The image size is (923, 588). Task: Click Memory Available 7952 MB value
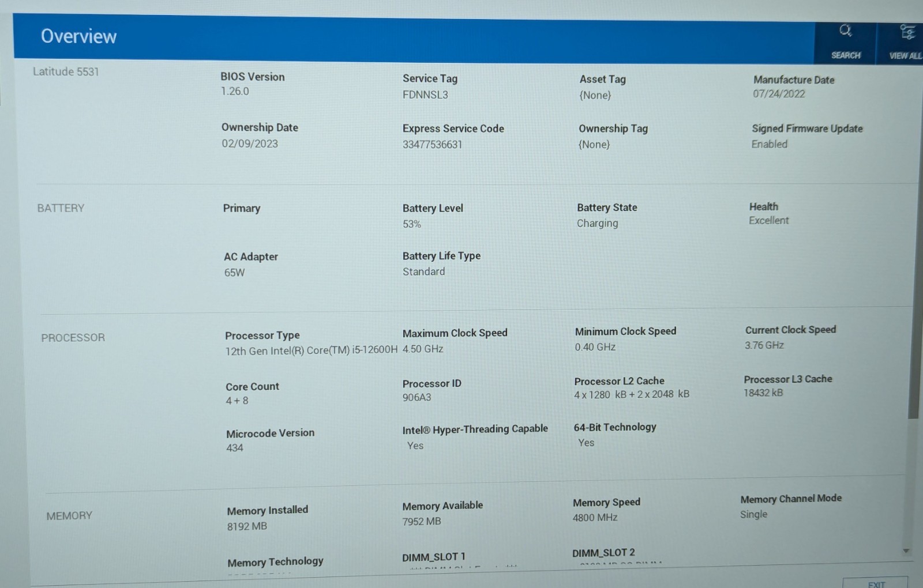pyautogui.click(x=422, y=521)
